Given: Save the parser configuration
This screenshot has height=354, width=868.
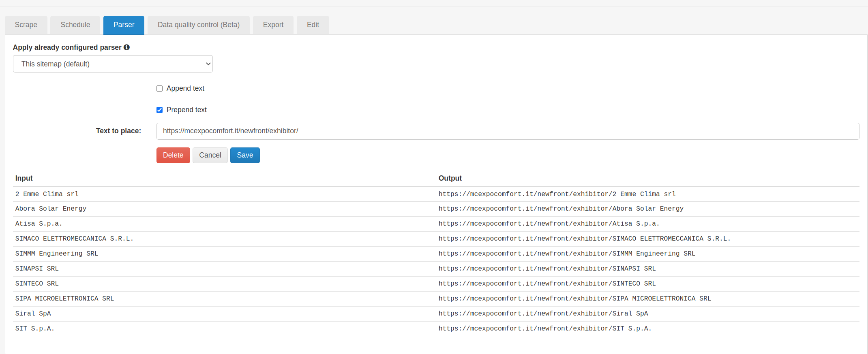Looking at the screenshot, I should click(x=245, y=156).
